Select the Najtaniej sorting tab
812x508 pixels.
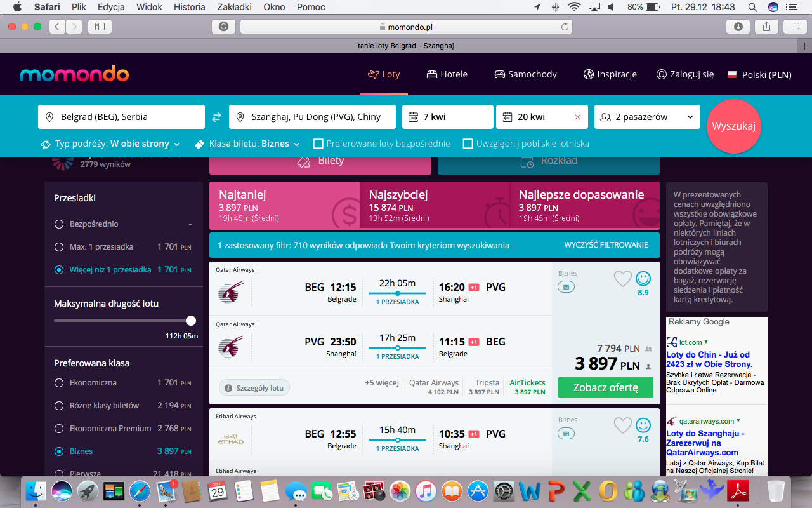pos(284,206)
